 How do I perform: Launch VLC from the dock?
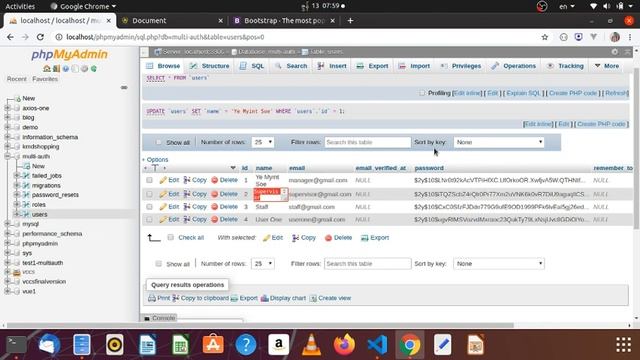[x=311, y=344]
